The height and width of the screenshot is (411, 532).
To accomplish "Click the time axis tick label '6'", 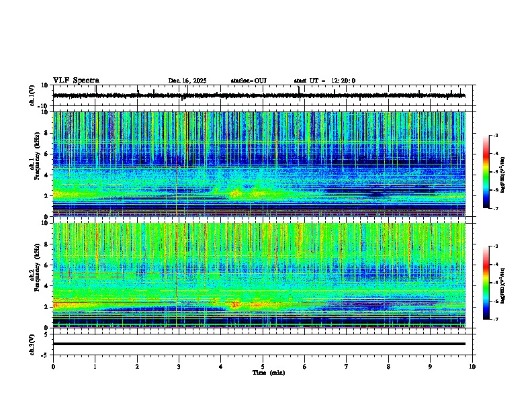I will (x=305, y=367).
